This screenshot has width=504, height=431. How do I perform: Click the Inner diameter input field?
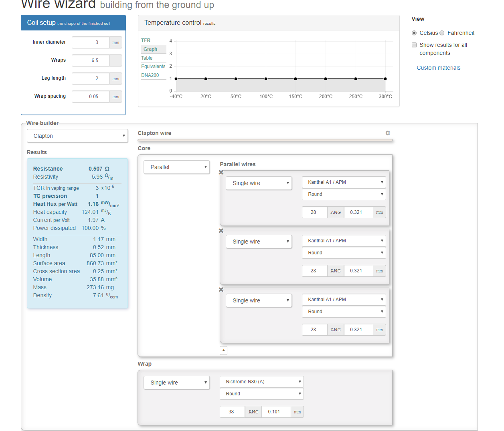[91, 42]
